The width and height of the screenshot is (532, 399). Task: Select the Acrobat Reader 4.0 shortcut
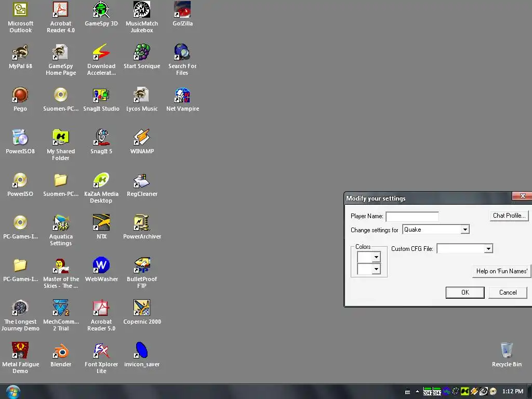[61, 10]
